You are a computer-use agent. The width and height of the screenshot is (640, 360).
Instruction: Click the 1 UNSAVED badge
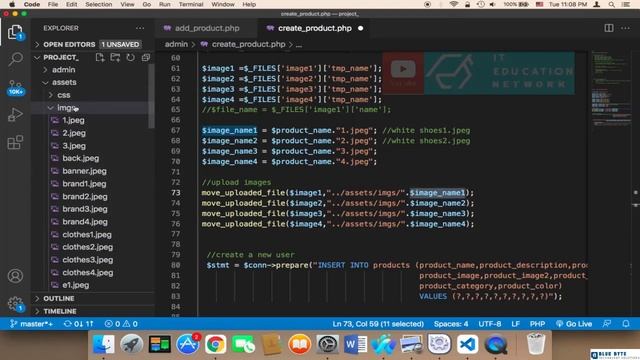pos(120,44)
